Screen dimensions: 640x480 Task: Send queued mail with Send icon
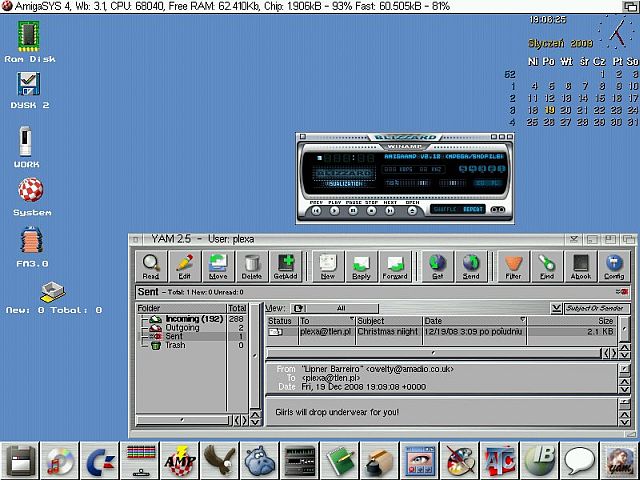471,266
